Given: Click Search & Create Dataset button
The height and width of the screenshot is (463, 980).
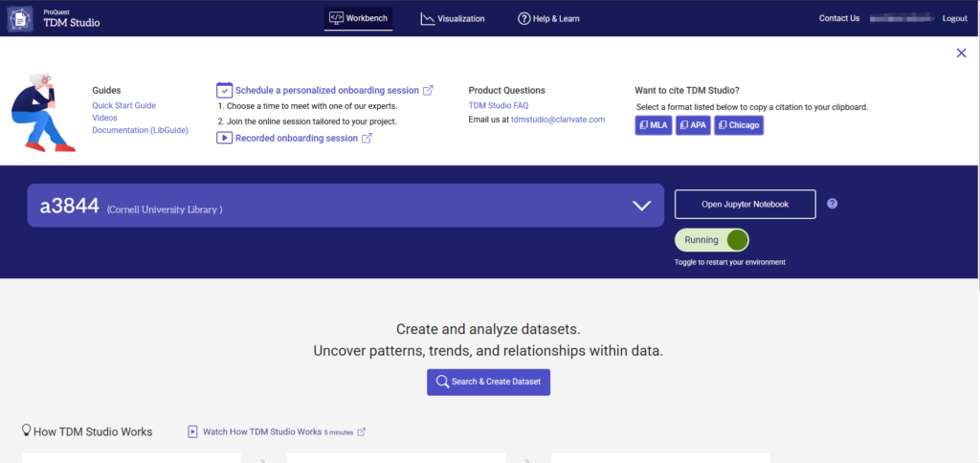Looking at the screenshot, I should [488, 382].
